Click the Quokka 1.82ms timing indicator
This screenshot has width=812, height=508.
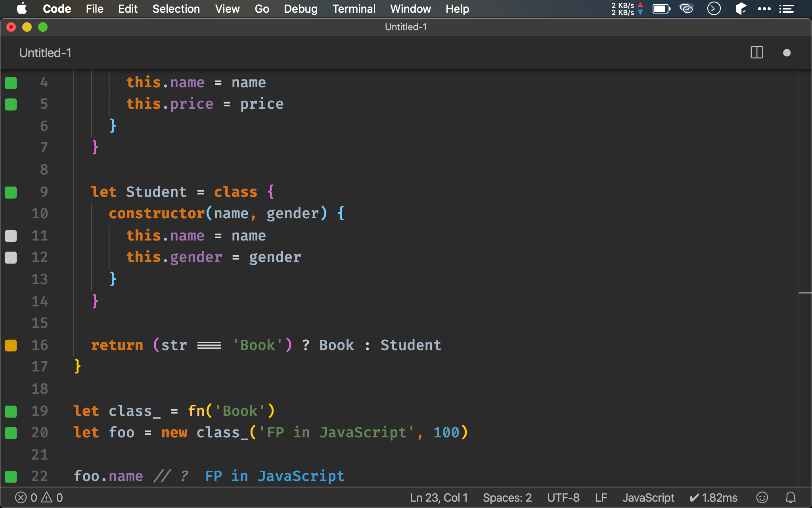coord(714,497)
